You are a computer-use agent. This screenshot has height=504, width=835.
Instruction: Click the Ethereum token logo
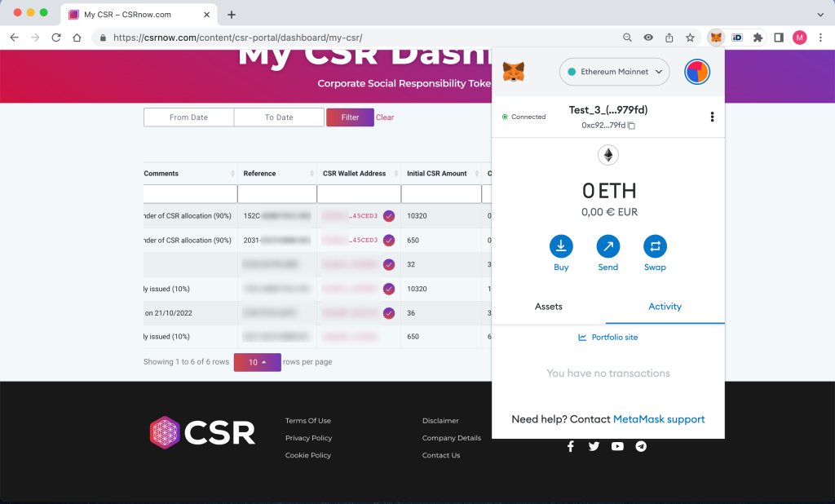click(x=608, y=155)
